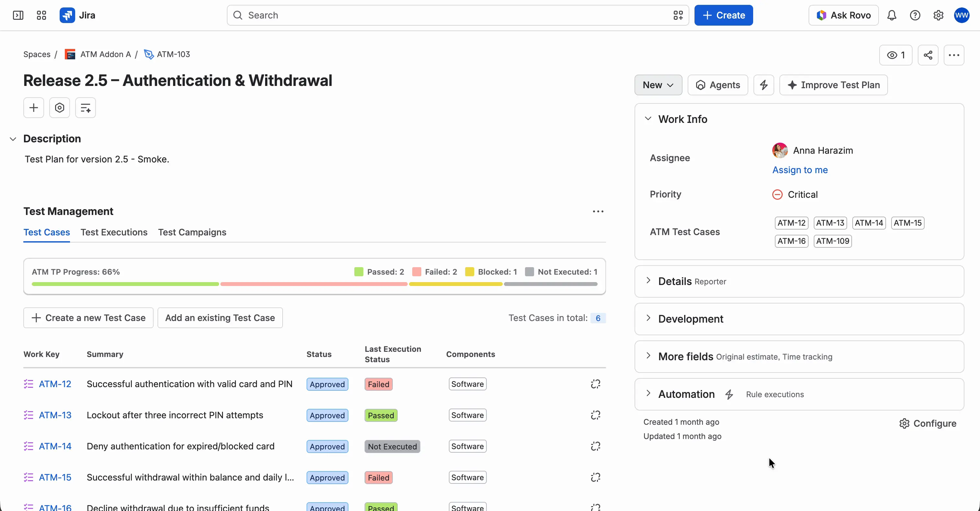
Task: Open the New status dropdown
Action: (658, 85)
